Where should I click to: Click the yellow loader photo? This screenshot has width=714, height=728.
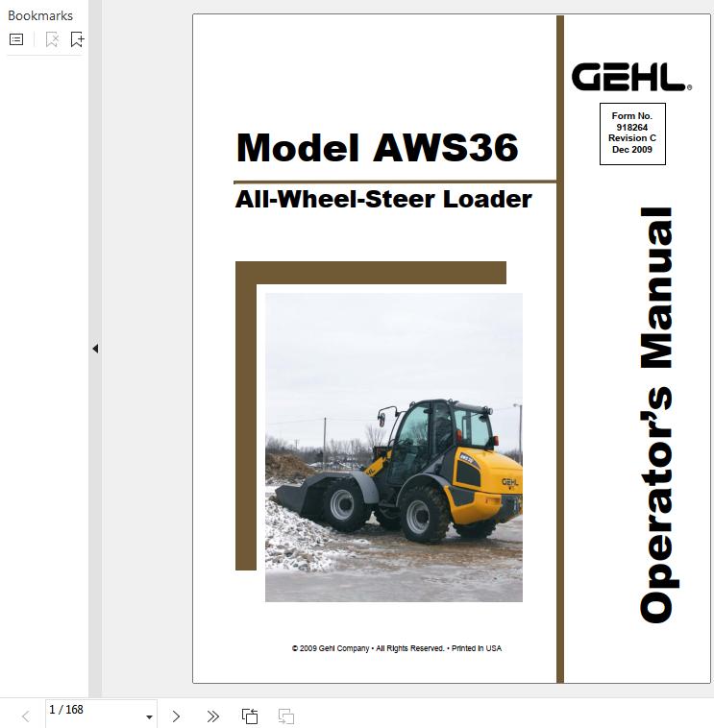pos(394,447)
